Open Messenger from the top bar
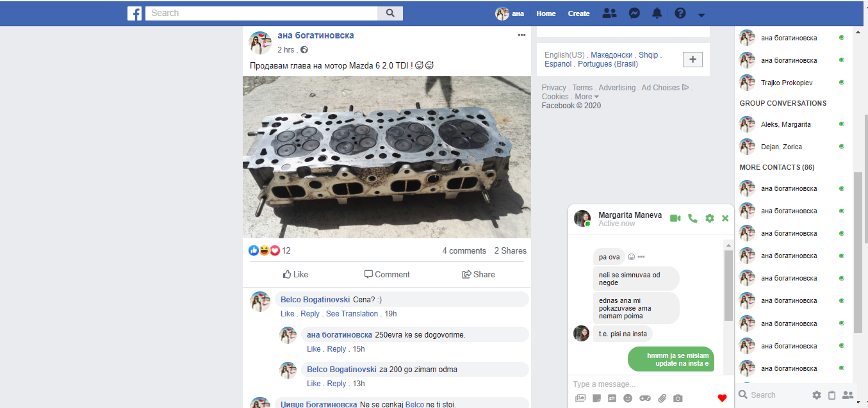The image size is (868, 408). [634, 13]
